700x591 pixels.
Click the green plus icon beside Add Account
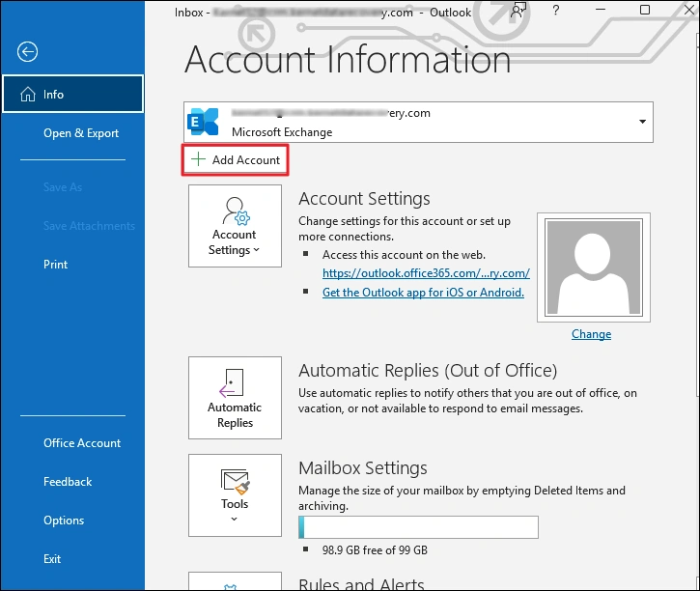tap(198, 159)
